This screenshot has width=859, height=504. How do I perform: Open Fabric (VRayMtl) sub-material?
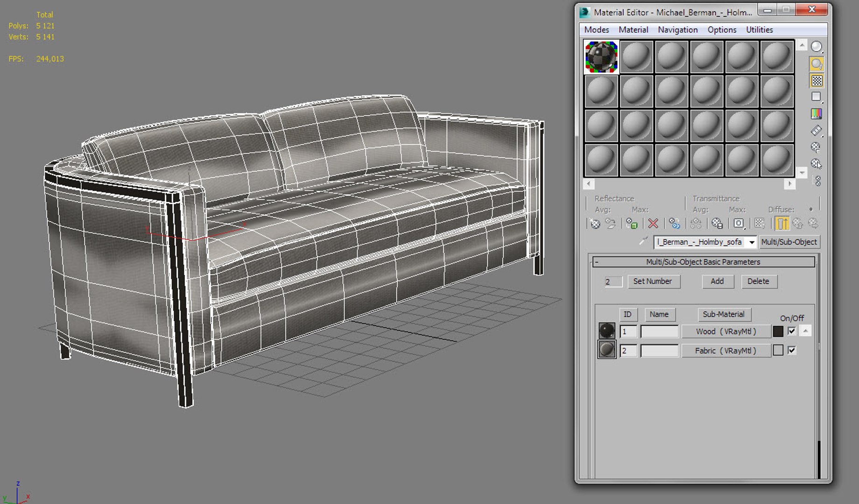726,350
